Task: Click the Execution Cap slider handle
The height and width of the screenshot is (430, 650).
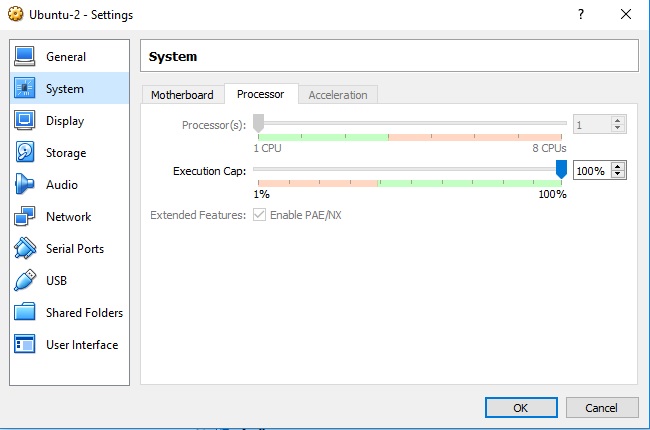Action: tap(561, 170)
